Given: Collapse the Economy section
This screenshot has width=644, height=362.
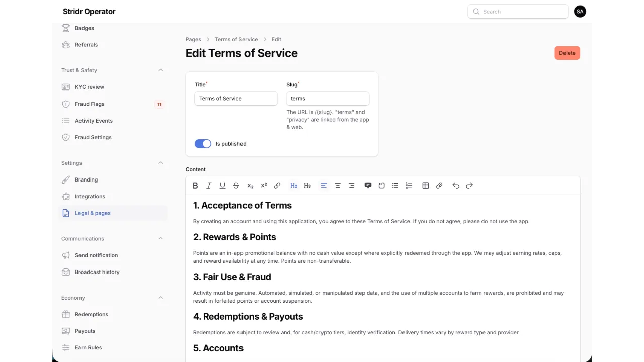Looking at the screenshot, I should pos(160,298).
